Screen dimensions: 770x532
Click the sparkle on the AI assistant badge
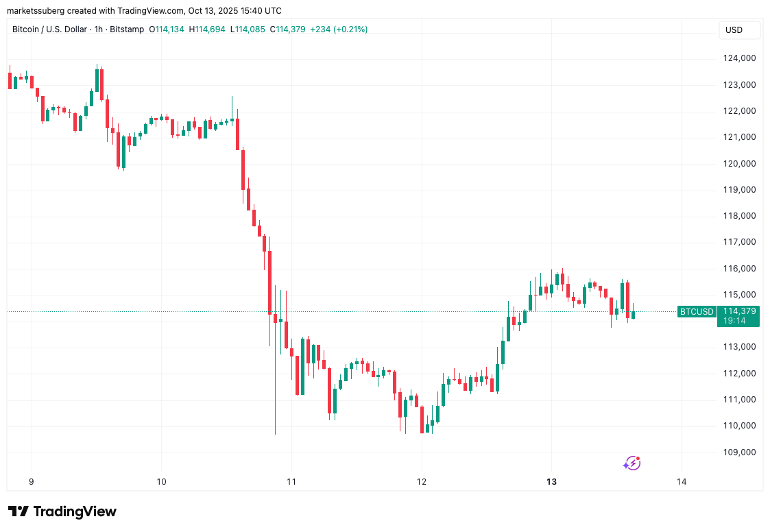click(x=625, y=466)
